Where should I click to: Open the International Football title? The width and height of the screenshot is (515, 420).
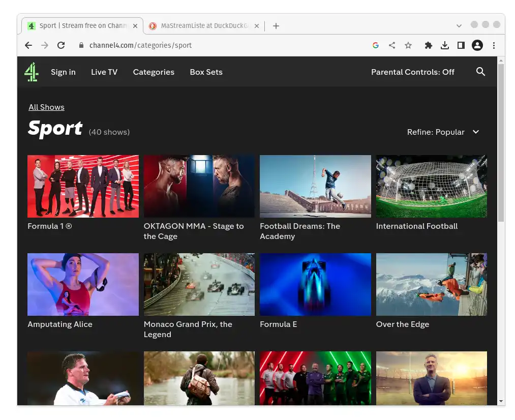pyautogui.click(x=416, y=226)
